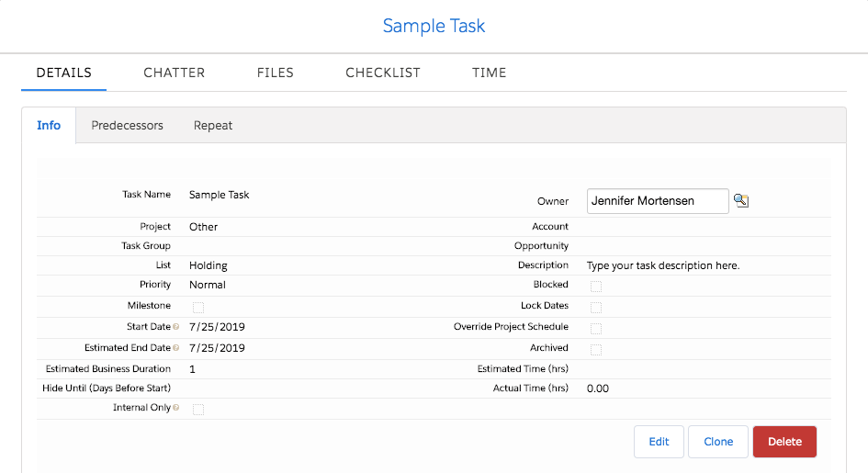868x473 pixels.
Task: Select the Predecessors sub-tab
Action: tap(128, 126)
